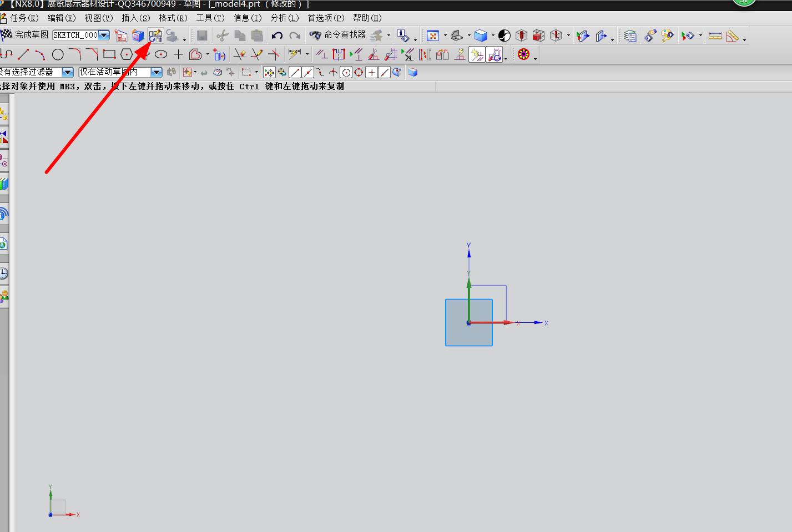This screenshot has width=792, height=532.
Task: Click the Measure Distance ruler icon
Action: tap(715, 36)
